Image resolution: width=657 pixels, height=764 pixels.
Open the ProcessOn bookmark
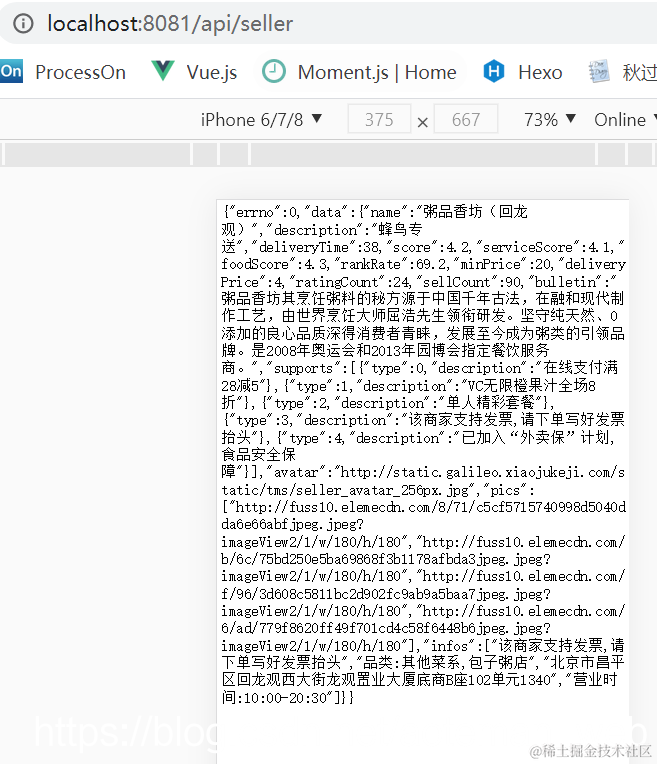click(80, 72)
